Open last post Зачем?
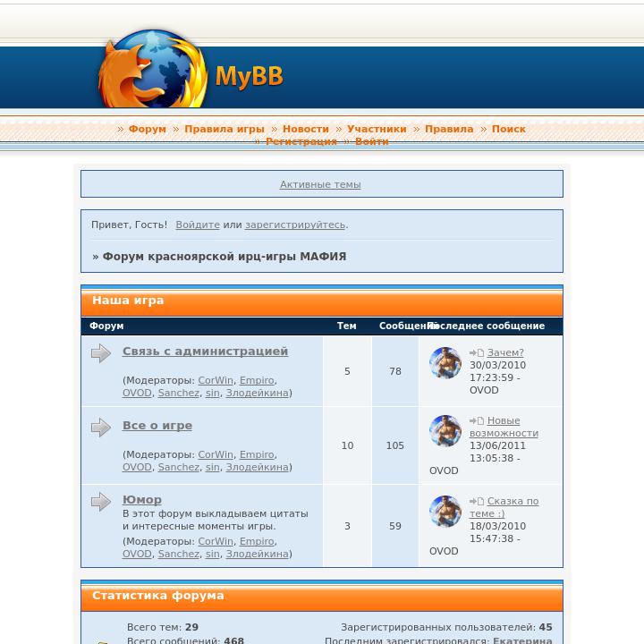This screenshot has width=644, height=644. (505, 352)
